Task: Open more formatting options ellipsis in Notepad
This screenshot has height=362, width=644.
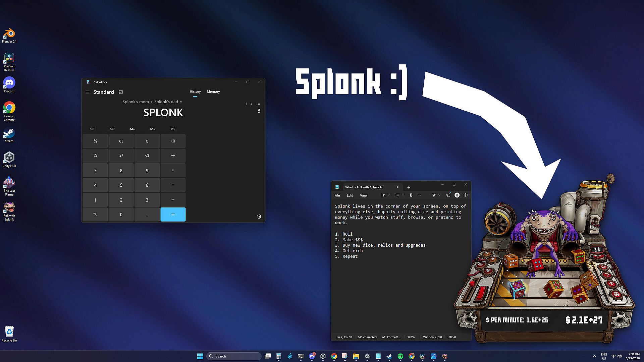Action: 419,195
